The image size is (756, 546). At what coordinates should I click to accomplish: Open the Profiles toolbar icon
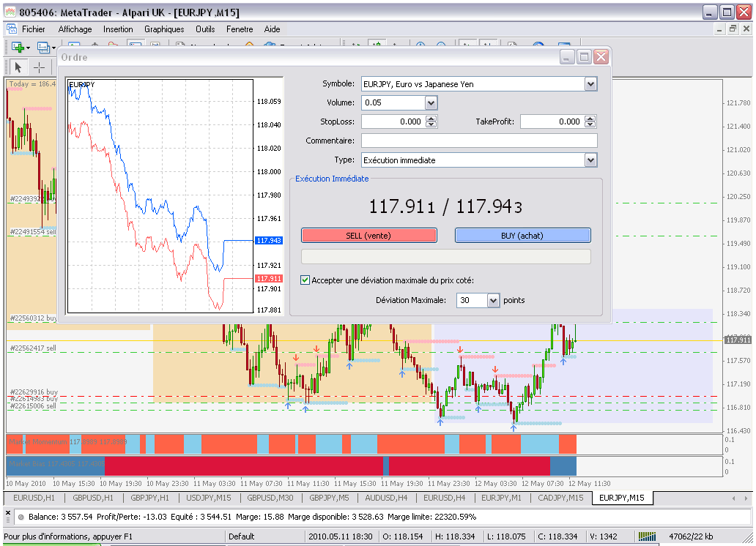tap(45, 47)
